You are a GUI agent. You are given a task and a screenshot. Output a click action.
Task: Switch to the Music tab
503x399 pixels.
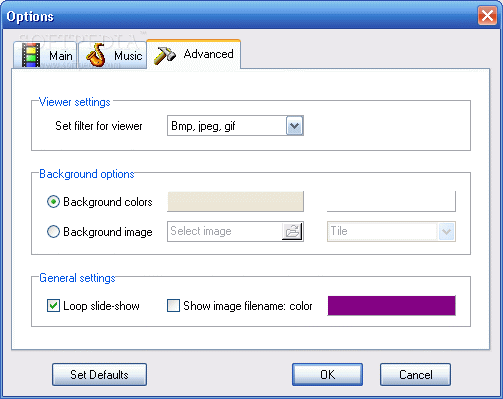coord(113,55)
